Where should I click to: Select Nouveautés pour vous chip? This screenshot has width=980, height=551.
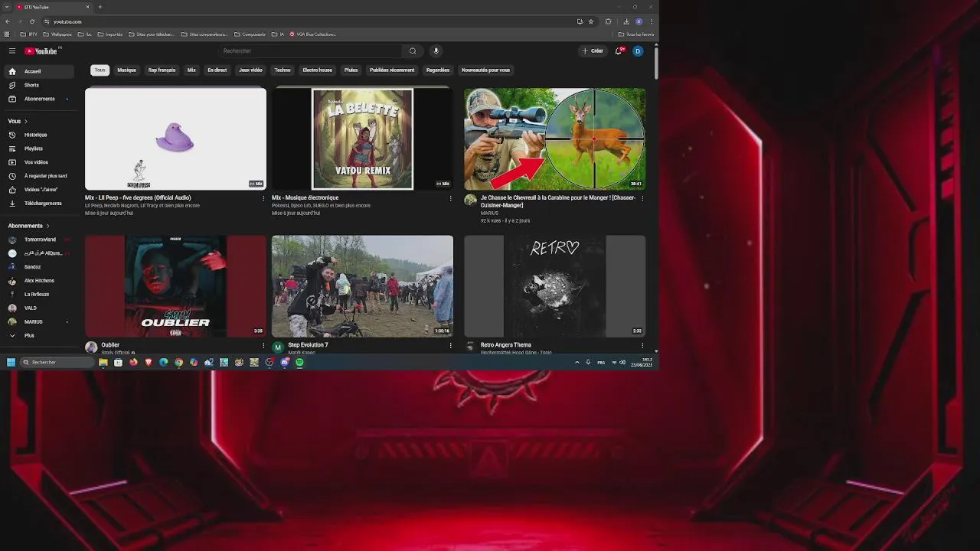tap(485, 70)
